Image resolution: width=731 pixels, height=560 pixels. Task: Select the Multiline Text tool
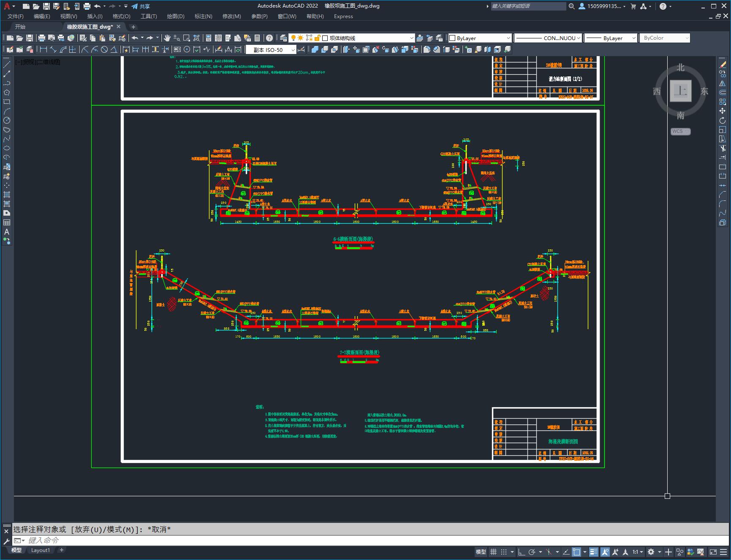coord(7,232)
